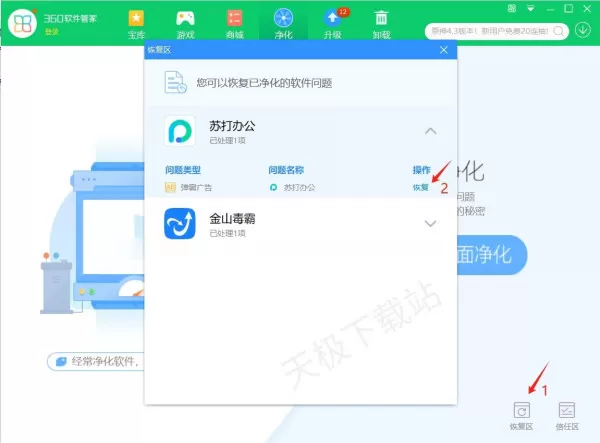Minimize the 360软件管家 window

550,8
